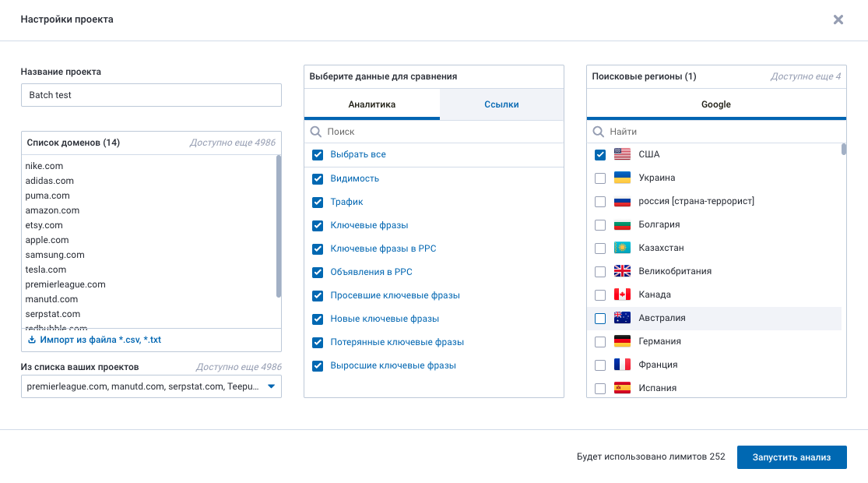Click the magnifier icon in the data search

coord(316,132)
